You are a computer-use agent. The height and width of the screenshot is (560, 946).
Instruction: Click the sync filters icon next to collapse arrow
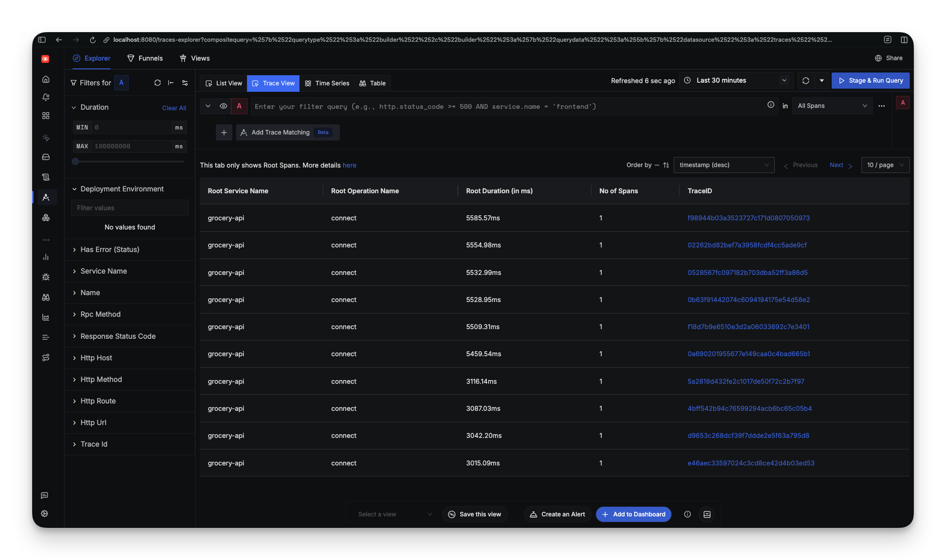[185, 83]
